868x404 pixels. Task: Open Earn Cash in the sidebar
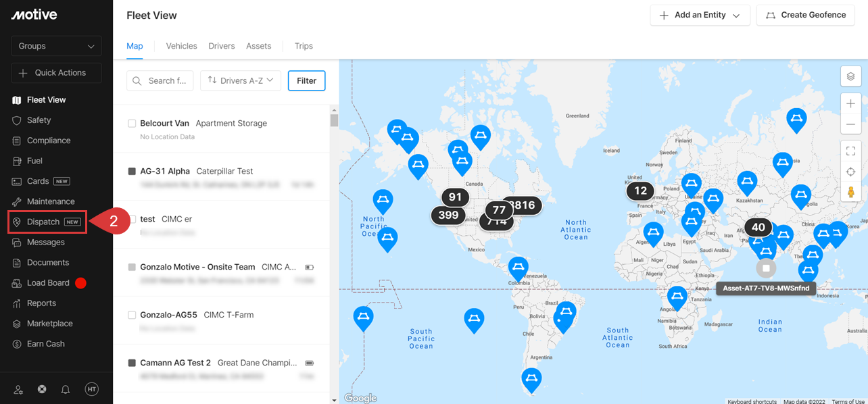pos(45,344)
